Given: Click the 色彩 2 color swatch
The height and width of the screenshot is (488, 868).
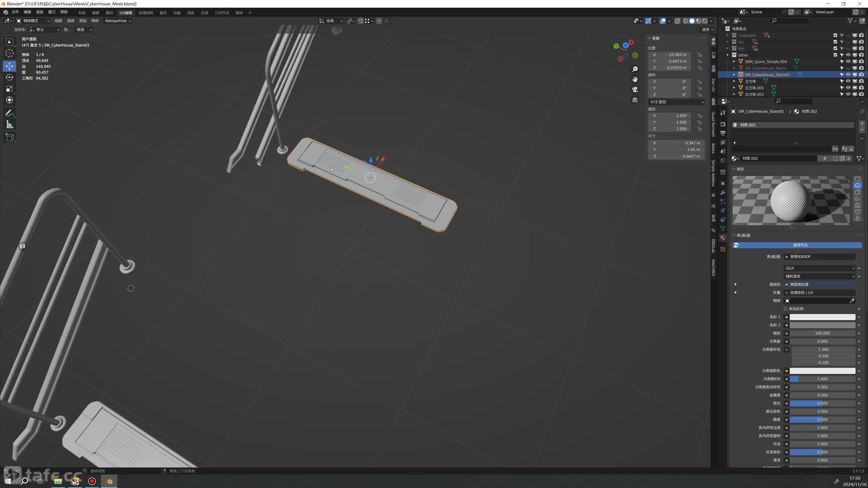Looking at the screenshot, I should [x=823, y=325].
